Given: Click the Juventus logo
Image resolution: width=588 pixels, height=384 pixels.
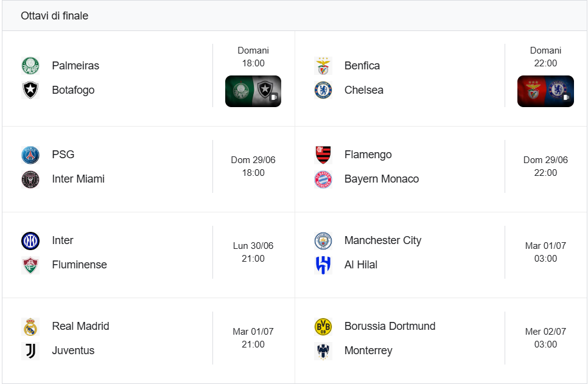Looking at the screenshot, I should [30, 351].
